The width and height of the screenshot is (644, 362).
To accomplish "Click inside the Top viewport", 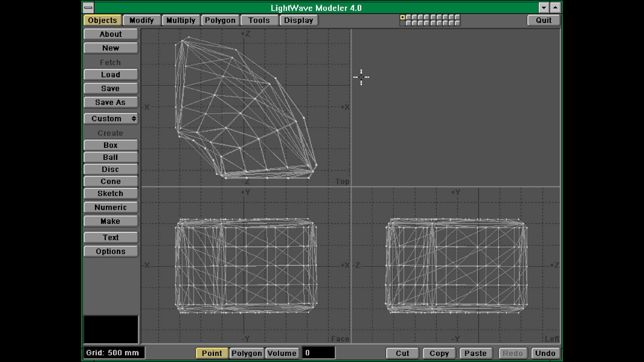I will (246, 107).
